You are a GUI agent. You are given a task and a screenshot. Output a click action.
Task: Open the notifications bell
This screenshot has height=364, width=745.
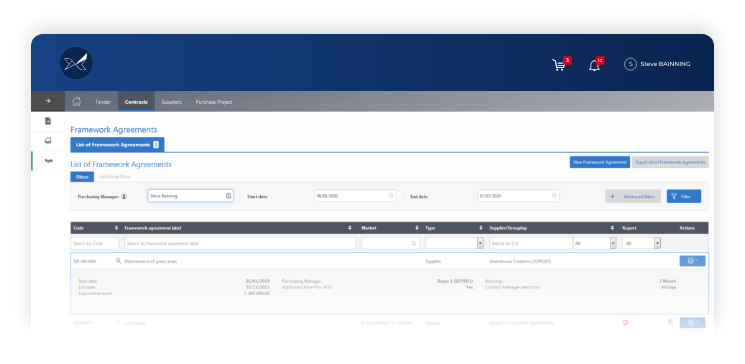pos(594,65)
